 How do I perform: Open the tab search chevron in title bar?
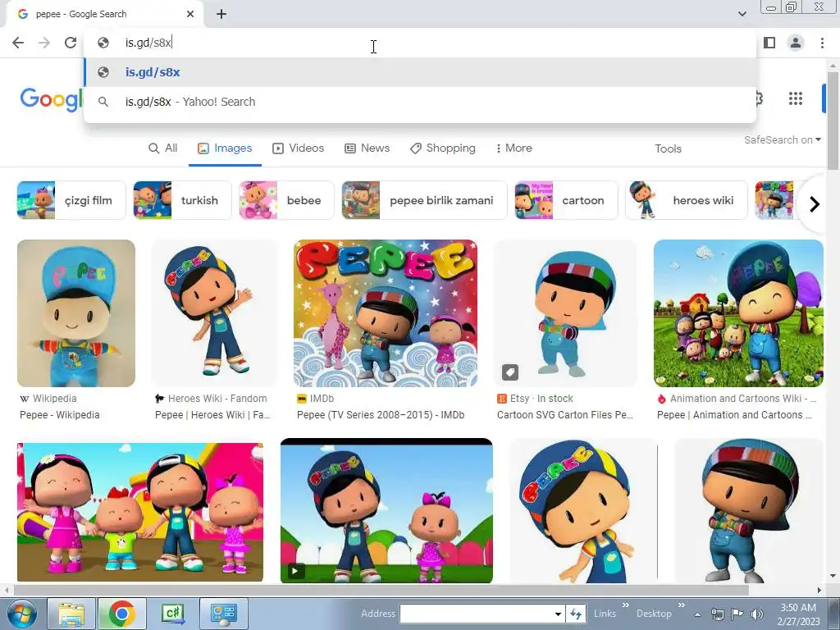742,14
